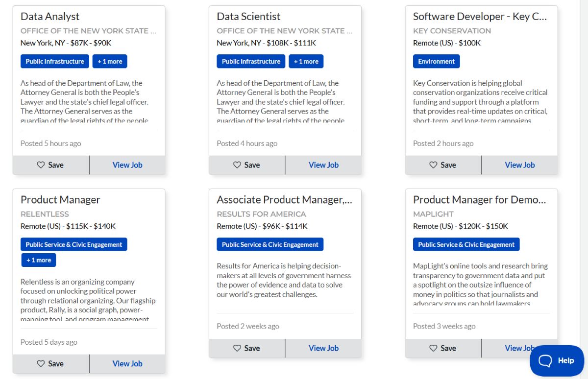
Task: Click salary text $120K - $150K
Action: coord(483,226)
